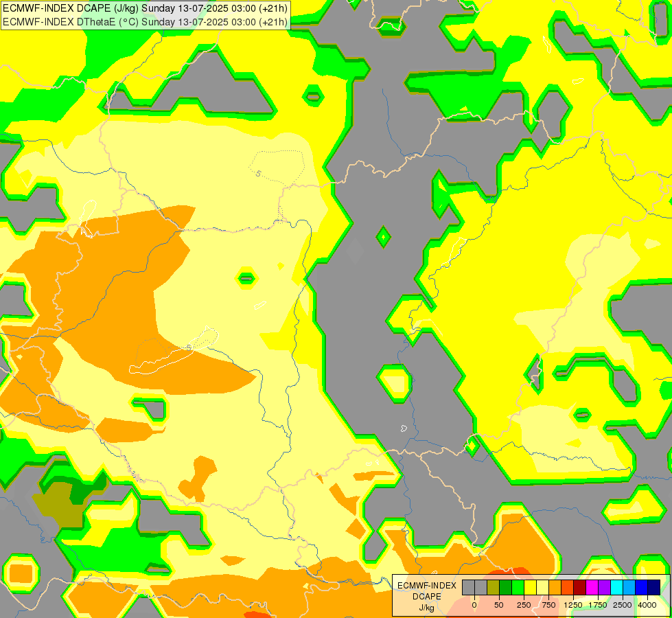The image size is (672, 618).
Task: Select the magenta legend swatch
Action: pos(592,587)
